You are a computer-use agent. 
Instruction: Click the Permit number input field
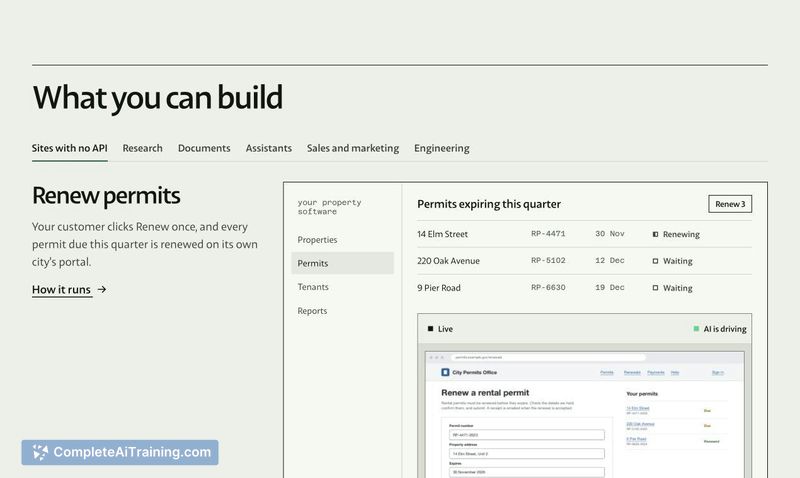[527, 435]
